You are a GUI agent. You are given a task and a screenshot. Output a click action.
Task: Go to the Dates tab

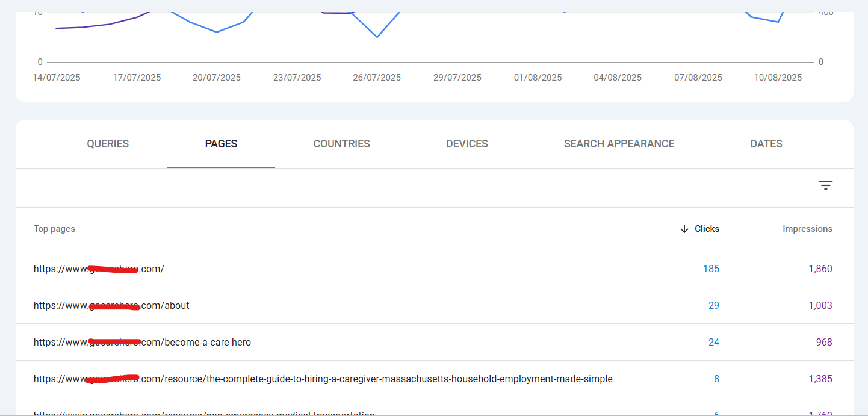[766, 144]
